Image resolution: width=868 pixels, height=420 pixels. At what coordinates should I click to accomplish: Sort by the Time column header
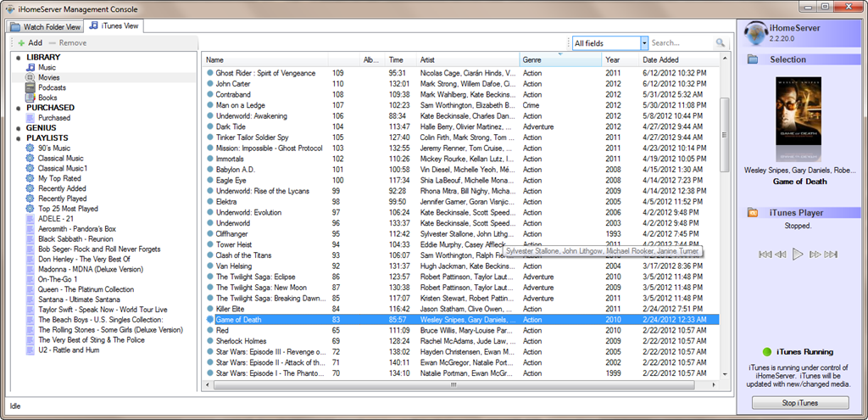coord(401,59)
